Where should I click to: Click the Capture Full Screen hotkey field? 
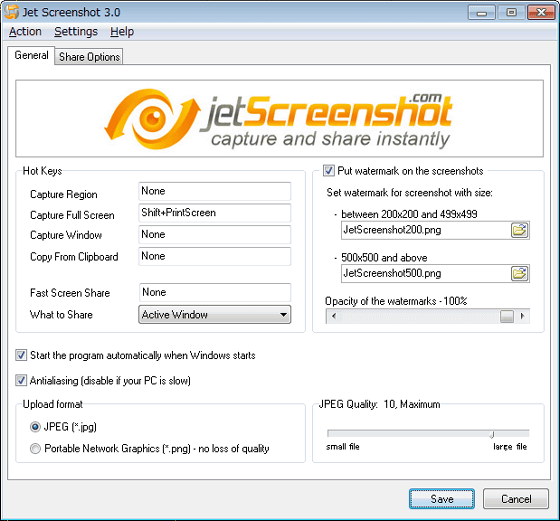coord(215,213)
